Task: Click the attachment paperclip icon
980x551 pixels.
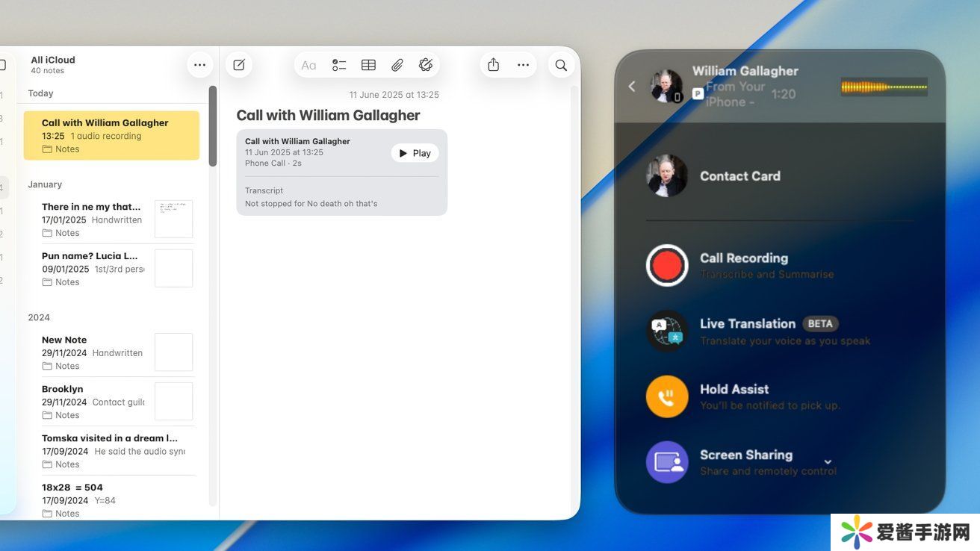Action: (x=397, y=65)
